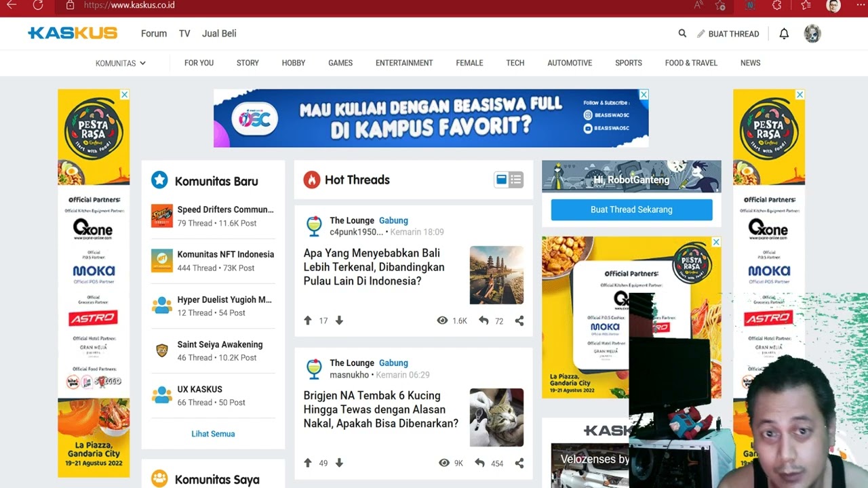Downvote the Bali thread
Viewport: 868px width, 488px height.
(x=339, y=321)
